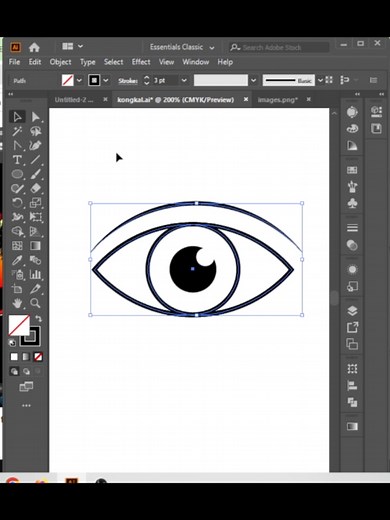390x520 pixels.
Task: Set paint mode to None
Action: [x=38, y=357]
